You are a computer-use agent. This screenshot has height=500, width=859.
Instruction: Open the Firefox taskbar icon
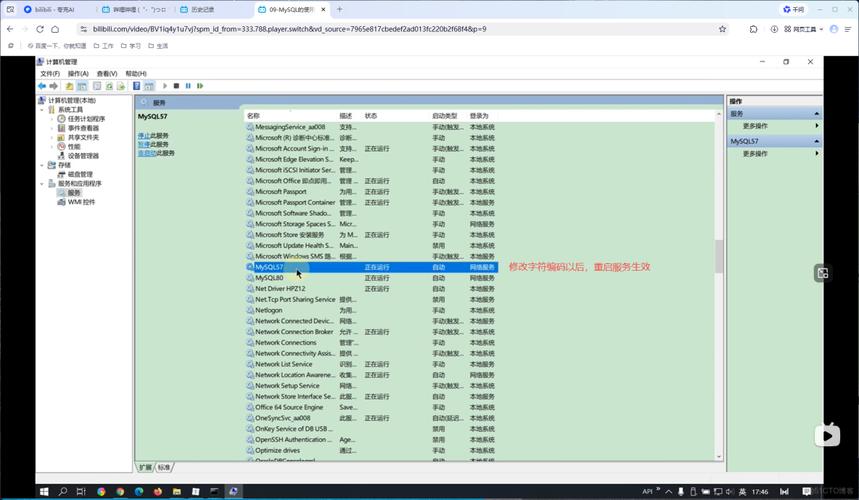point(158,491)
